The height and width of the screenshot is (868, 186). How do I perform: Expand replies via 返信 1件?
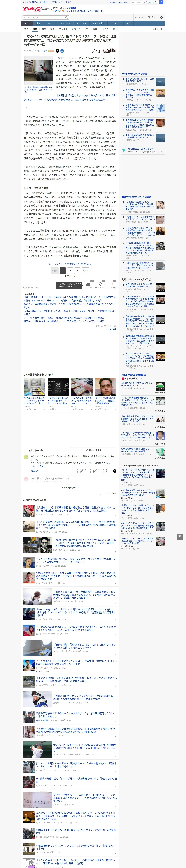35,471
